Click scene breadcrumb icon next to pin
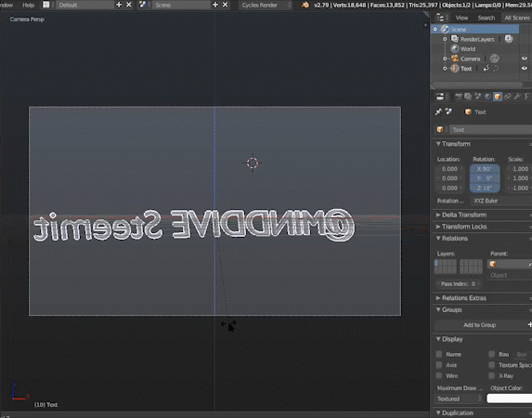The image size is (532, 418). pos(448,111)
